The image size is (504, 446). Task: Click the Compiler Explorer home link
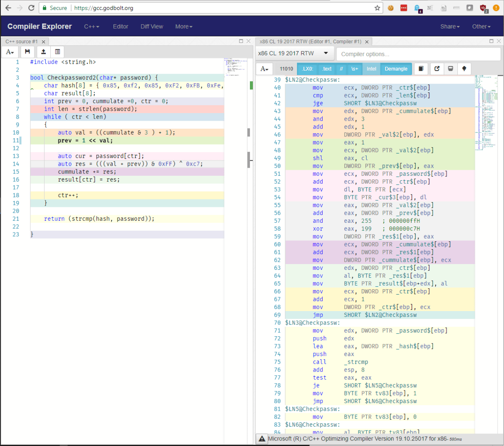point(39,26)
